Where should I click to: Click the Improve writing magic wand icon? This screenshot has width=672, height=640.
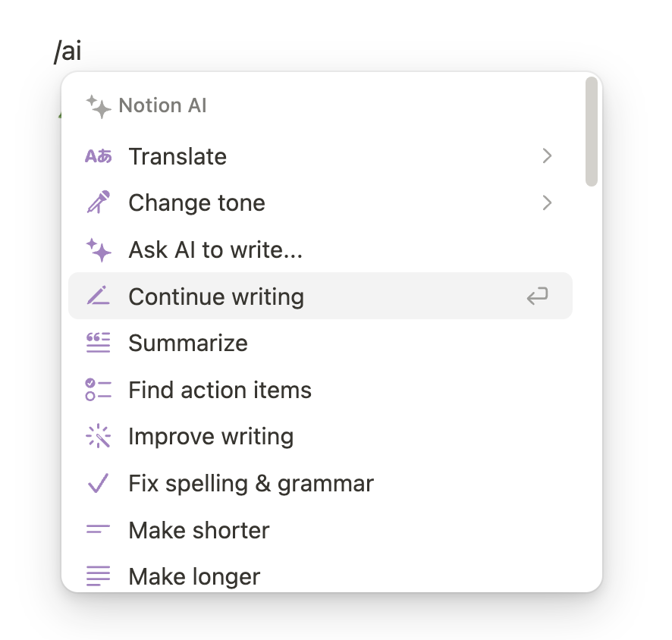pos(97,436)
